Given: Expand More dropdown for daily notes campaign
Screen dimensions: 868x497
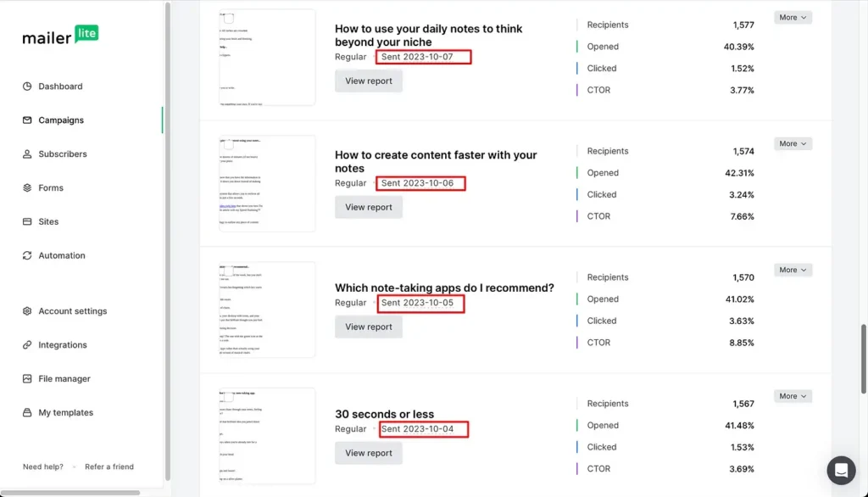Looking at the screenshot, I should pyautogui.click(x=793, y=17).
